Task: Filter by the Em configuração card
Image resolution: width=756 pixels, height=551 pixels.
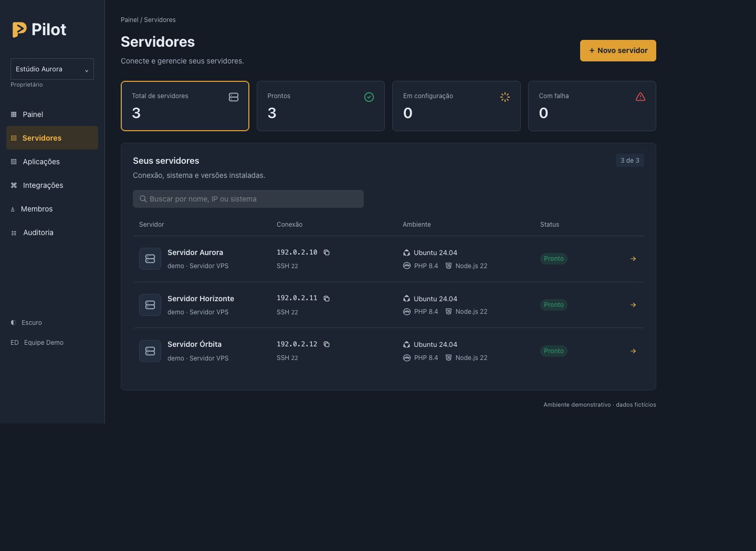Action: [x=456, y=106]
